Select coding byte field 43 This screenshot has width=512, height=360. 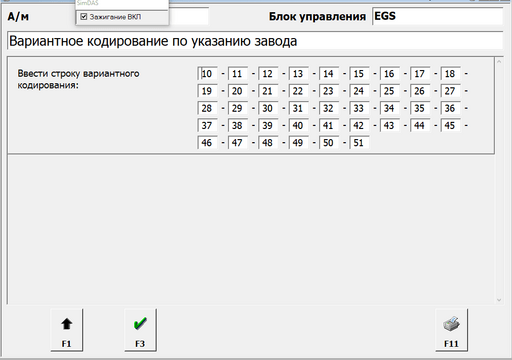click(390, 126)
